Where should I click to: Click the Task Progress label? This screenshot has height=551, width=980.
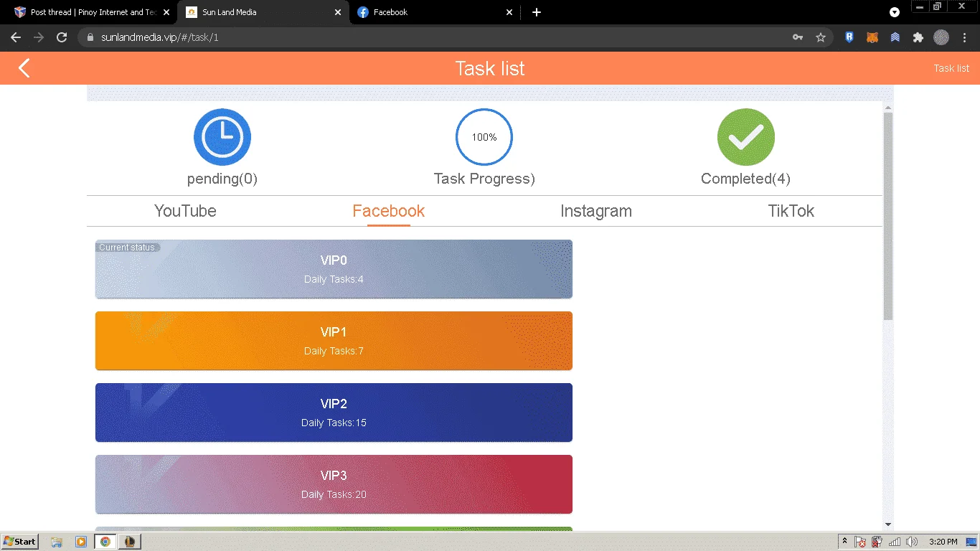tap(484, 179)
